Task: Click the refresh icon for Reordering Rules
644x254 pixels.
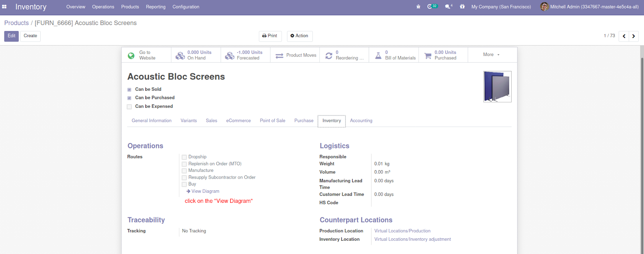Action: click(x=329, y=56)
